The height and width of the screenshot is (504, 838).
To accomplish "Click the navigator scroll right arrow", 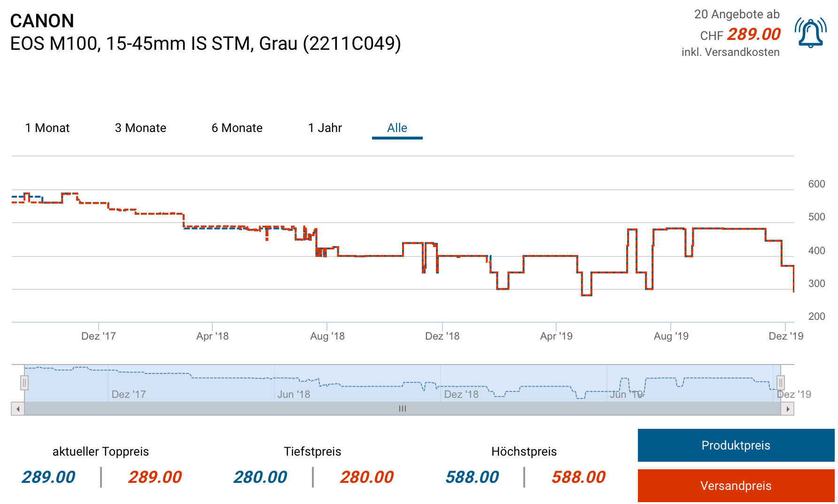I will tap(788, 409).
